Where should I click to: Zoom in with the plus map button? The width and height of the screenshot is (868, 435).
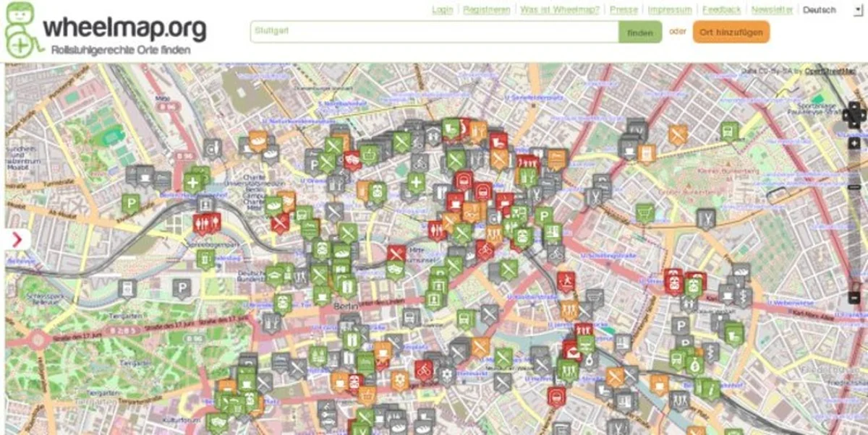(854, 143)
